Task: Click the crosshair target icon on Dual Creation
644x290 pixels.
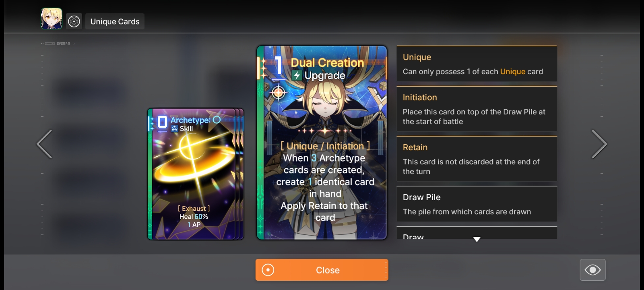Action: pyautogui.click(x=278, y=93)
